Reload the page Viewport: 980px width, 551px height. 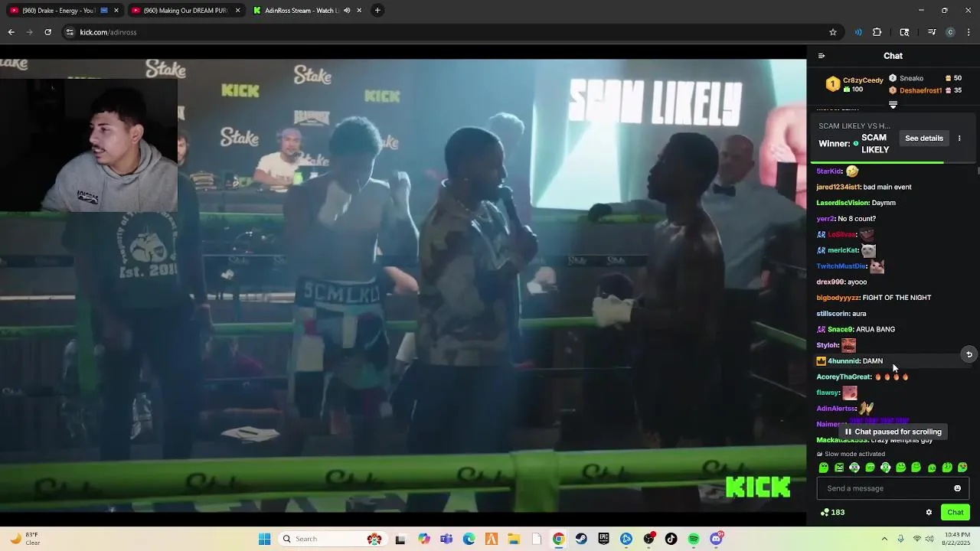47,32
